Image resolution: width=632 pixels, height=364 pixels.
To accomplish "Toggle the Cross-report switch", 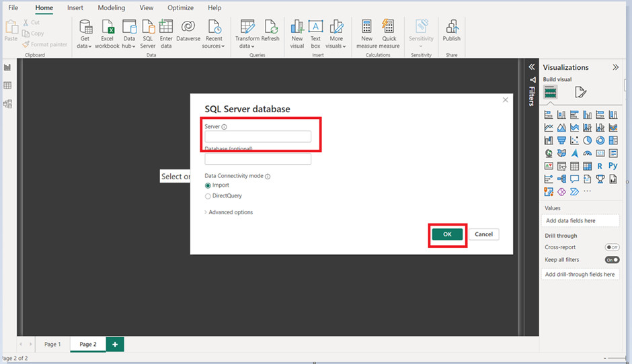I will pyautogui.click(x=612, y=247).
